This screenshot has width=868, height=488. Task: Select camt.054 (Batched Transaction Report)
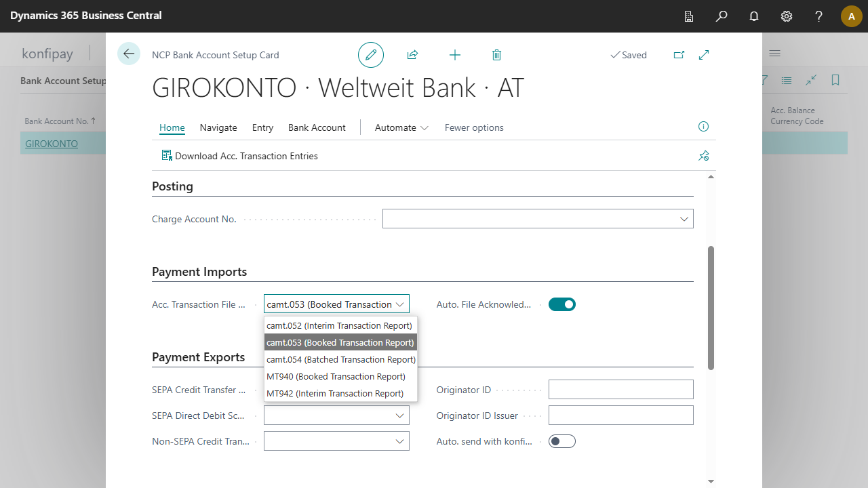coord(340,359)
